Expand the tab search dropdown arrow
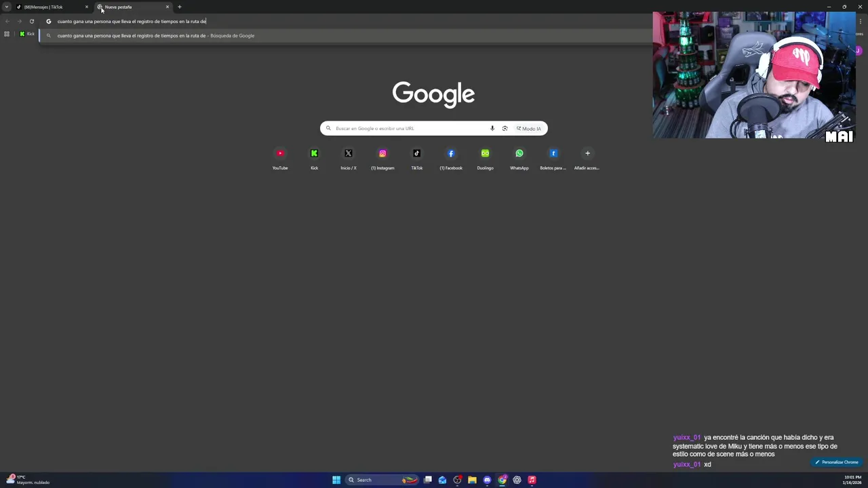Screen dimensions: 868x488 coord(7,7)
